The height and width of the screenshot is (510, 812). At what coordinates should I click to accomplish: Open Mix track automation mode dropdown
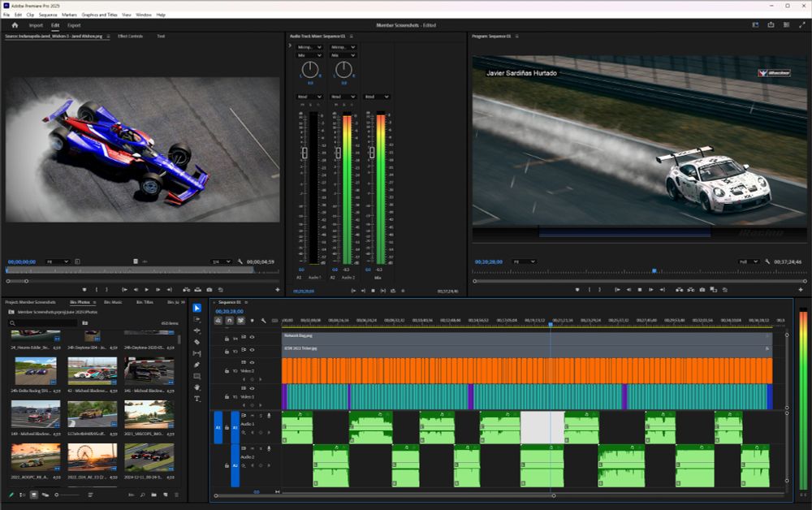coord(377,97)
